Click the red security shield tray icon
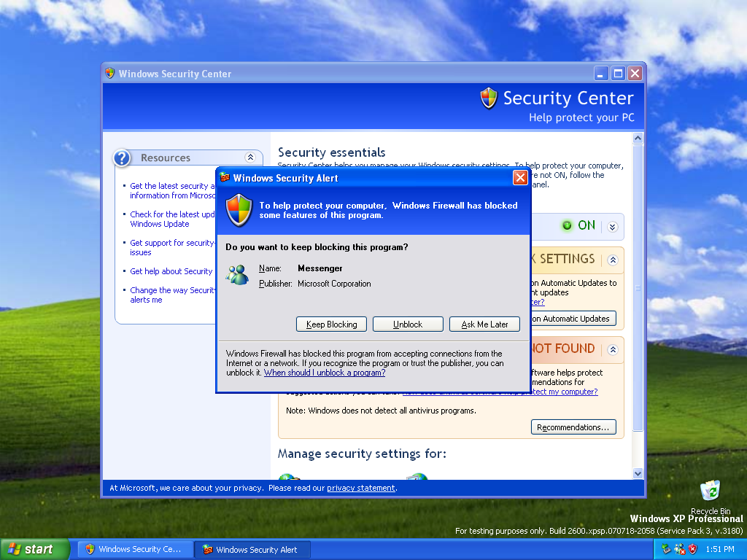Image resolution: width=747 pixels, height=560 pixels. tap(693, 549)
